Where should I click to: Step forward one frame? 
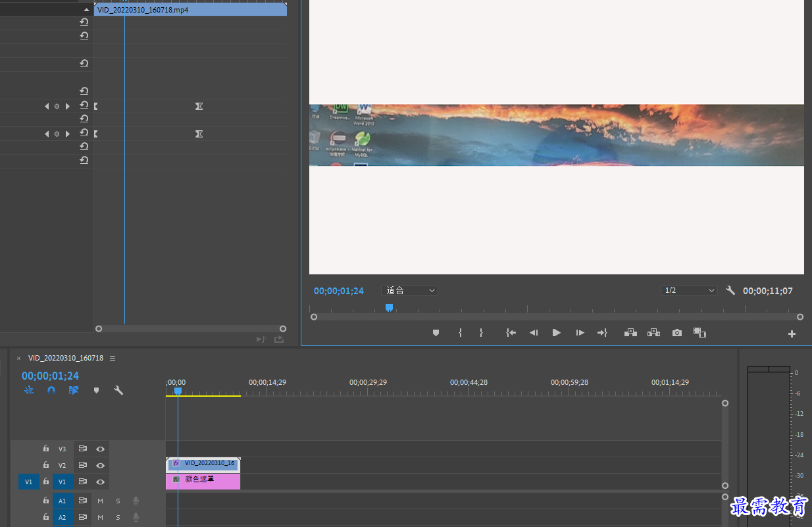pyautogui.click(x=580, y=333)
